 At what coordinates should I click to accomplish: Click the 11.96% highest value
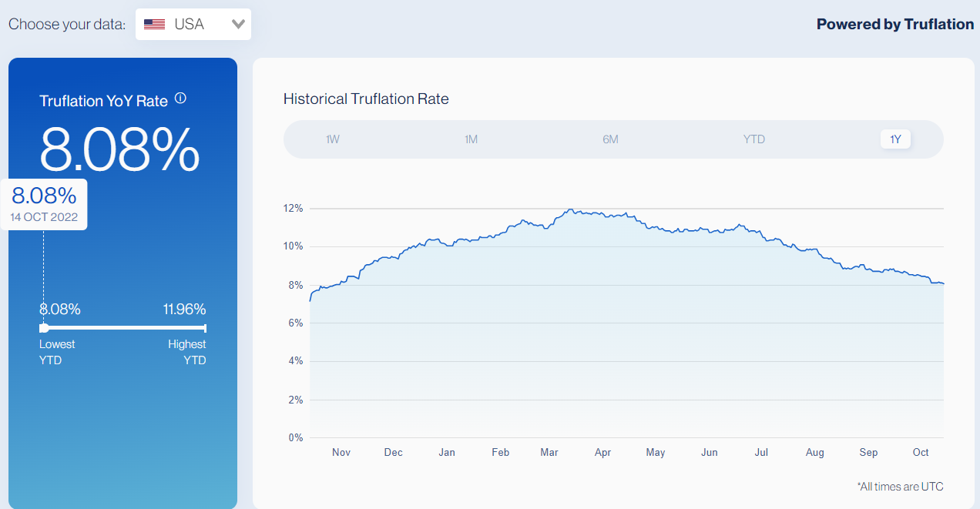click(x=184, y=310)
